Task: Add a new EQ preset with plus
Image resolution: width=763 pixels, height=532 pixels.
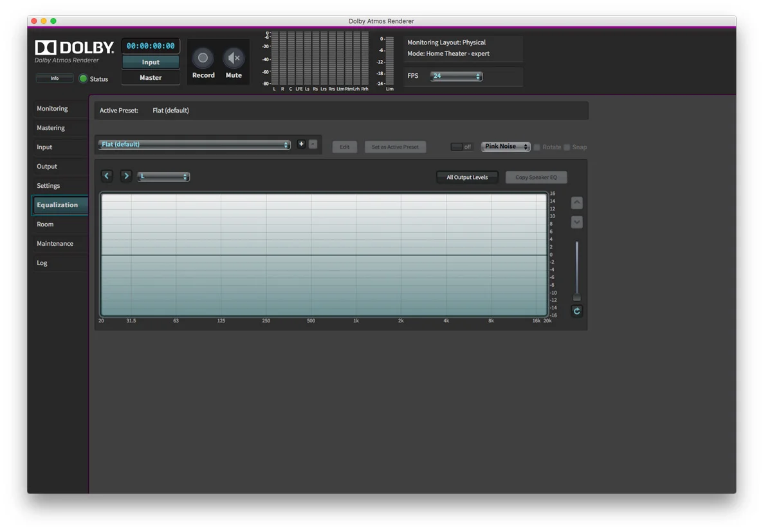Action: coord(301,144)
